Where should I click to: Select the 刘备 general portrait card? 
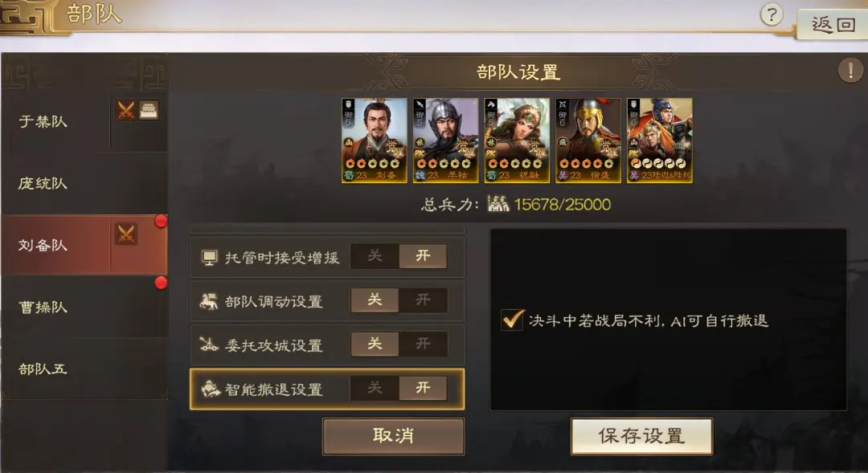(x=375, y=141)
